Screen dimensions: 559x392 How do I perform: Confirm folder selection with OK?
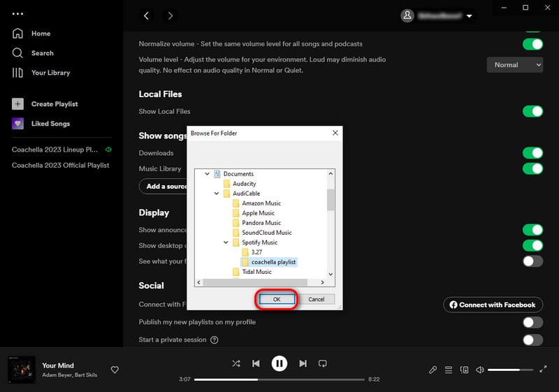[277, 299]
